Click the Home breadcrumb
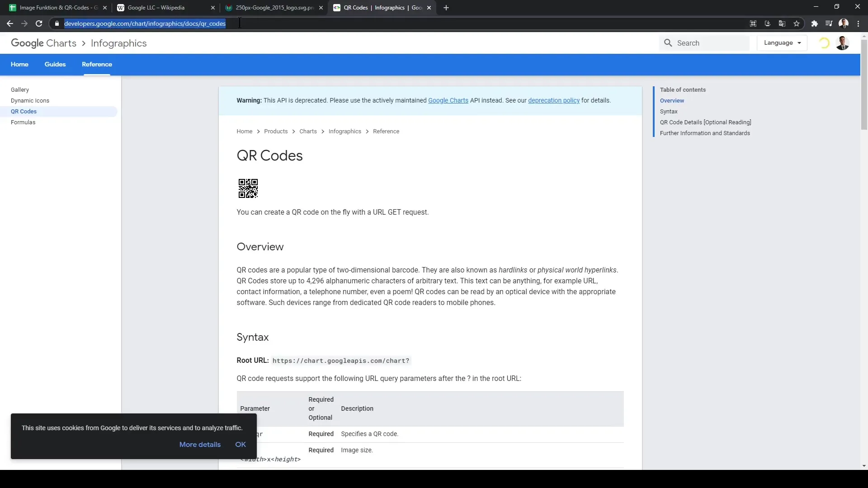 pyautogui.click(x=245, y=131)
